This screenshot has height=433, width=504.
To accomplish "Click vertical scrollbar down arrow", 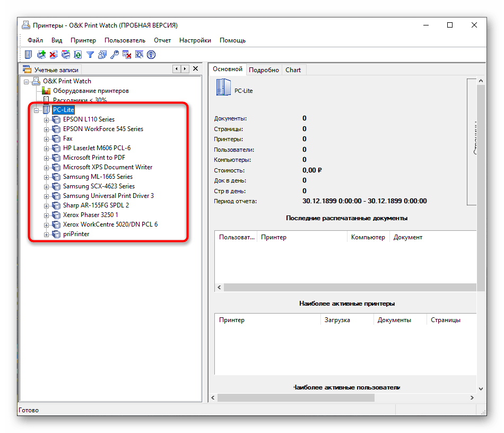I will coord(481,388).
